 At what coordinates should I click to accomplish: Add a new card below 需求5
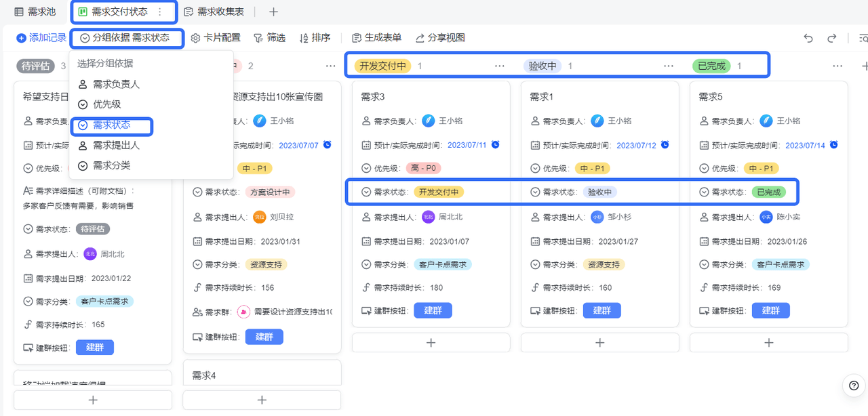point(768,343)
